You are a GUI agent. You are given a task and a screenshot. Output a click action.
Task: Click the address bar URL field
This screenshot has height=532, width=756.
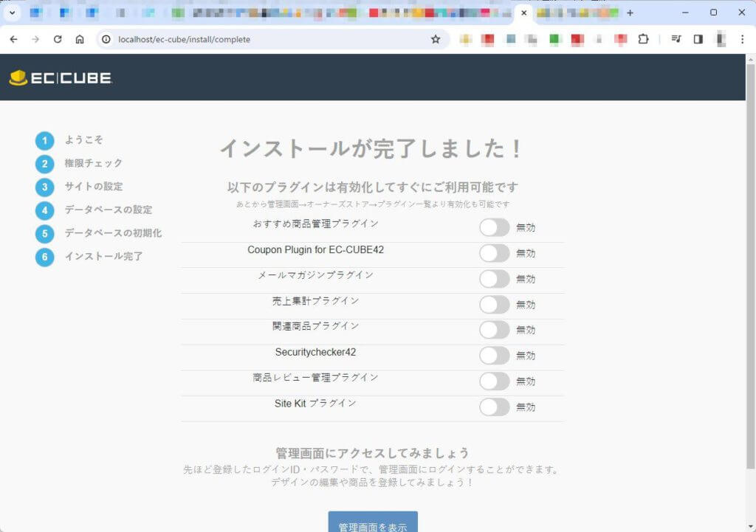[266, 39]
